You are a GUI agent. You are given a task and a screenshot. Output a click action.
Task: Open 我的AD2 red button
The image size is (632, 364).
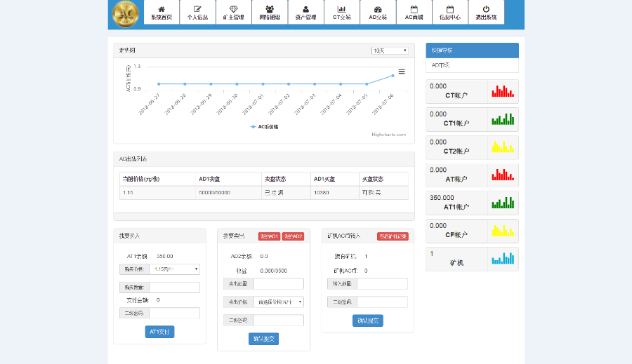pos(293,236)
